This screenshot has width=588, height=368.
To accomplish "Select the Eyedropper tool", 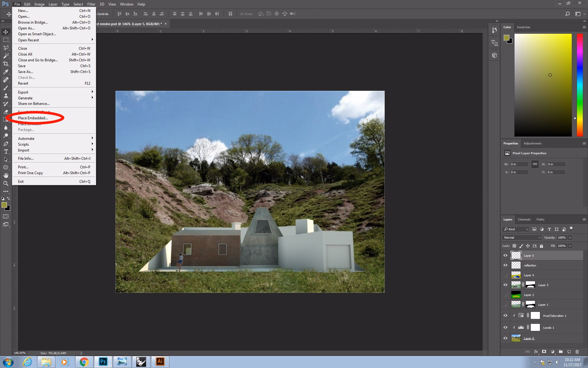I will click(6, 72).
